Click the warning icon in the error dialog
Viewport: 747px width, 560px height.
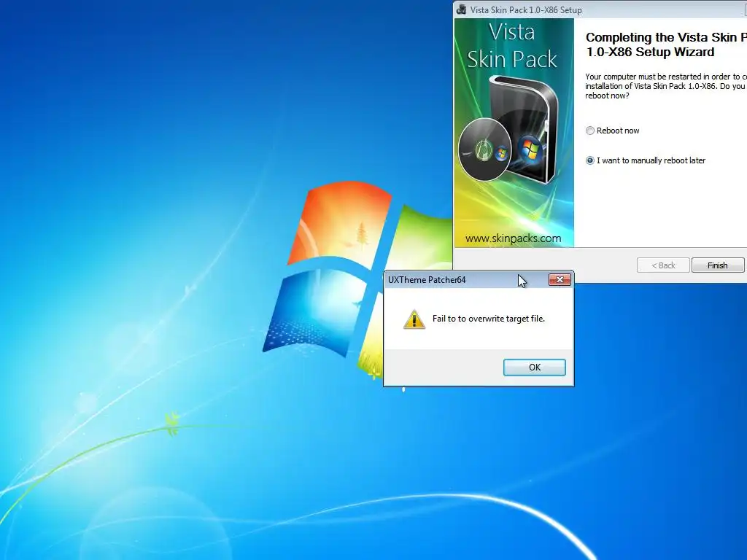coord(414,319)
